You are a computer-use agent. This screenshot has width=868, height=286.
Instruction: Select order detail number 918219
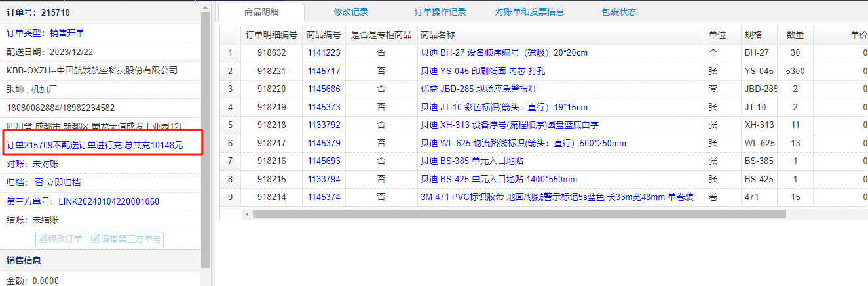[x=271, y=107]
